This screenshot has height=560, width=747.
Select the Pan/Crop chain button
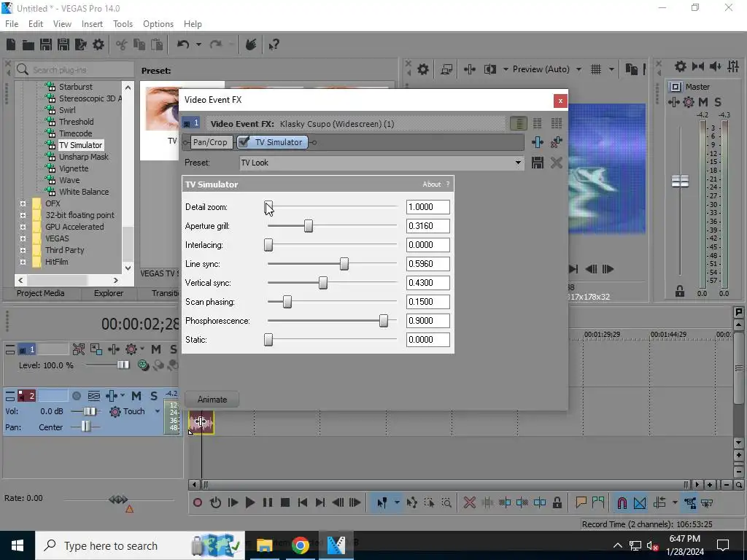tap(210, 142)
